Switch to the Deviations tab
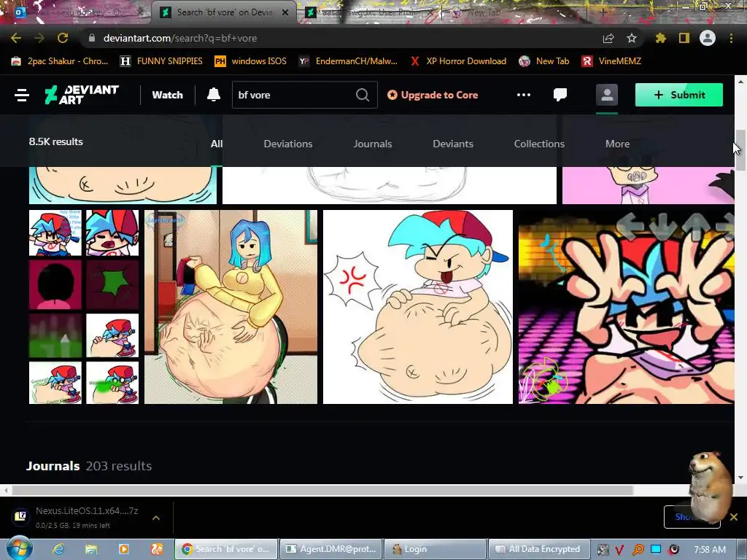 (288, 144)
